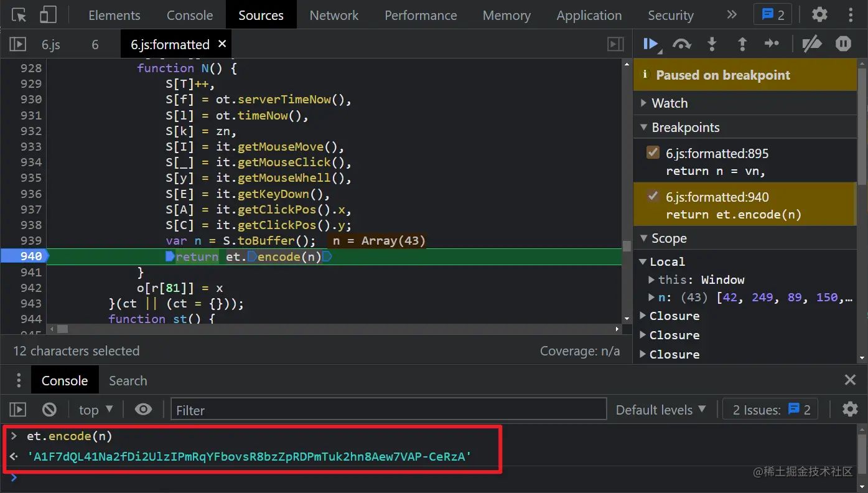Screen dimensions: 868x493
Task: Close the console drawer
Action: [x=850, y=380]
